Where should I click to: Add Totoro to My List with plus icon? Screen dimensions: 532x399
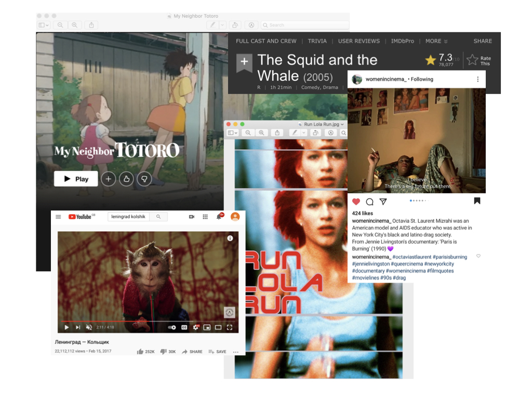[108, 179]
